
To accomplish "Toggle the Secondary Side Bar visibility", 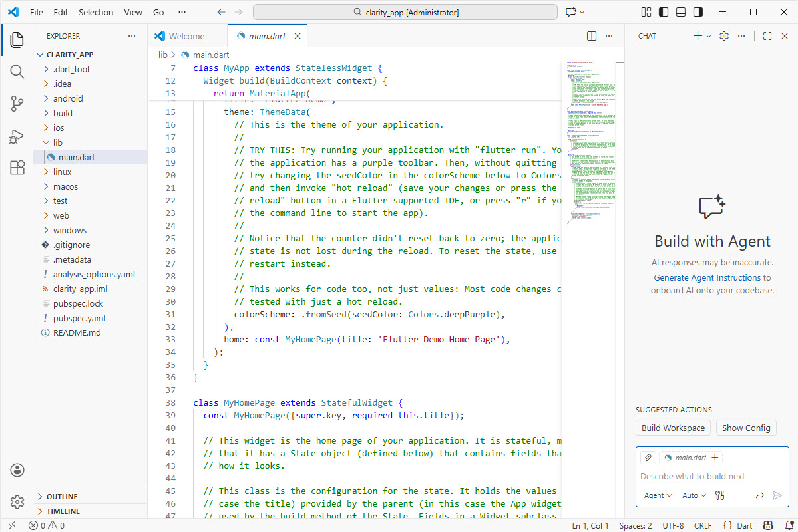I will click(698, 12).
